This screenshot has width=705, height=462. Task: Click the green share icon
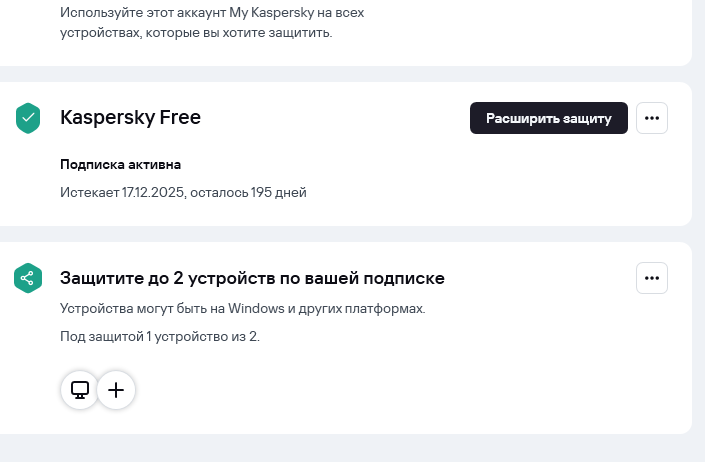coord(28,278)
